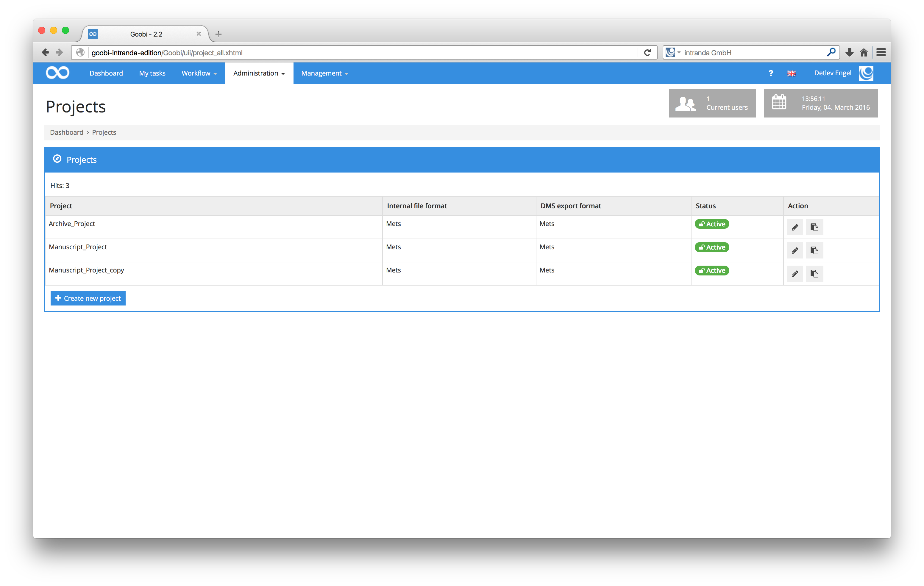
Task: Open a new browser tab
Action: 218,34
